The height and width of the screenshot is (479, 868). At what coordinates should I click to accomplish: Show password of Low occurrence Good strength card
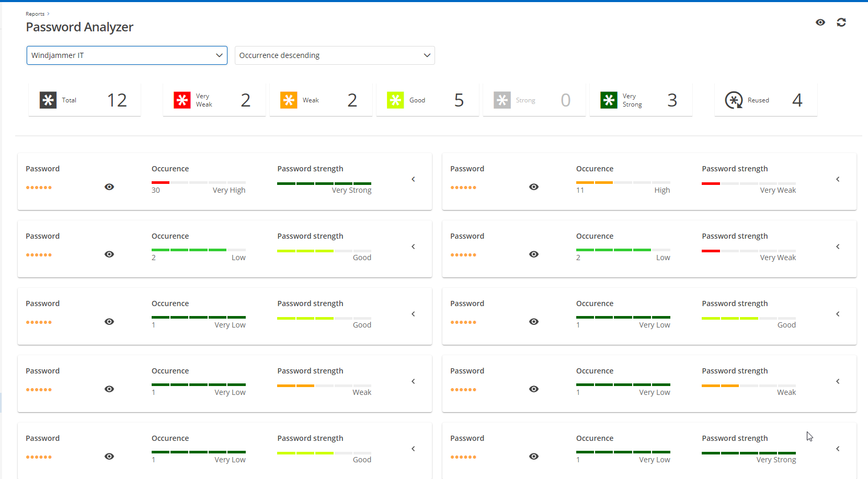109,254
